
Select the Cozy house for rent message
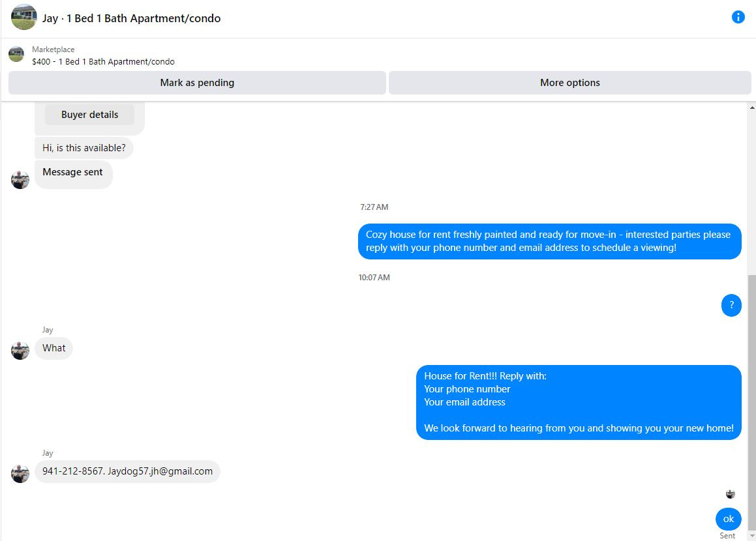tap(550, 241)
